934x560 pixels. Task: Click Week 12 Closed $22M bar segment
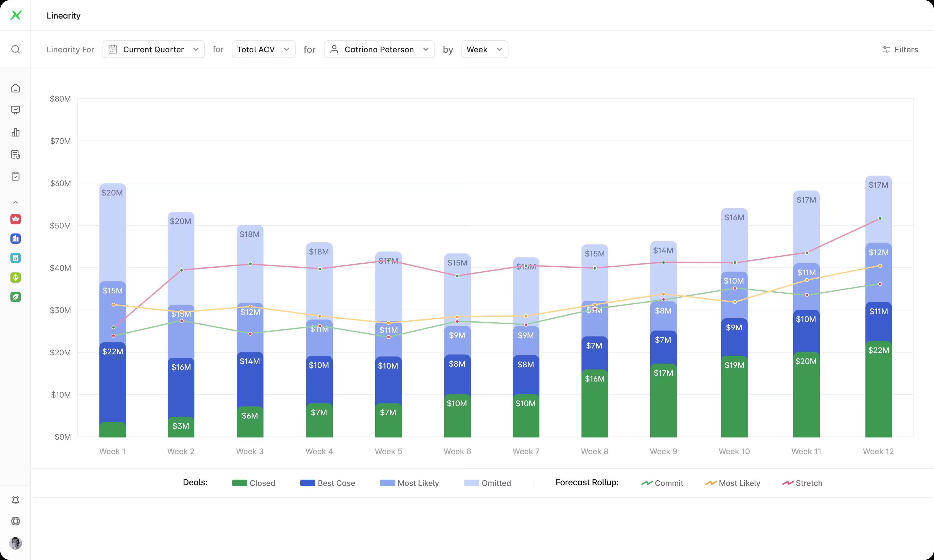coord(879,393)
